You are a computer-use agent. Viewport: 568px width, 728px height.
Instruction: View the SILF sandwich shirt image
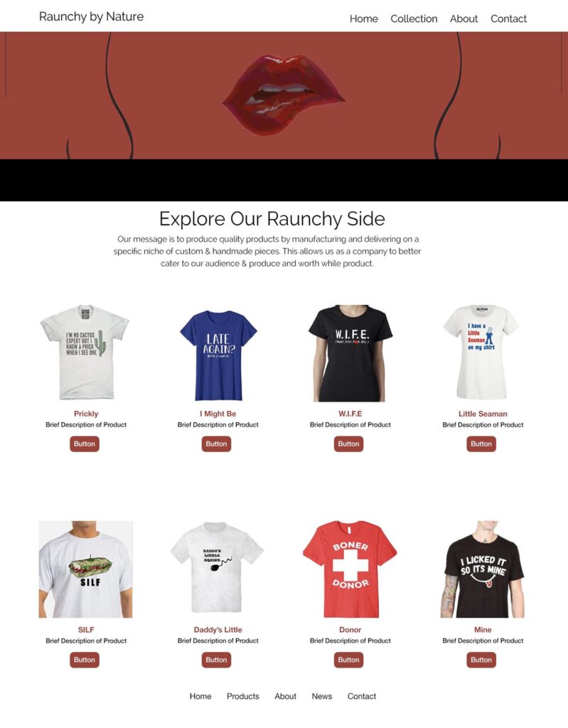click(x=86, y=569)
